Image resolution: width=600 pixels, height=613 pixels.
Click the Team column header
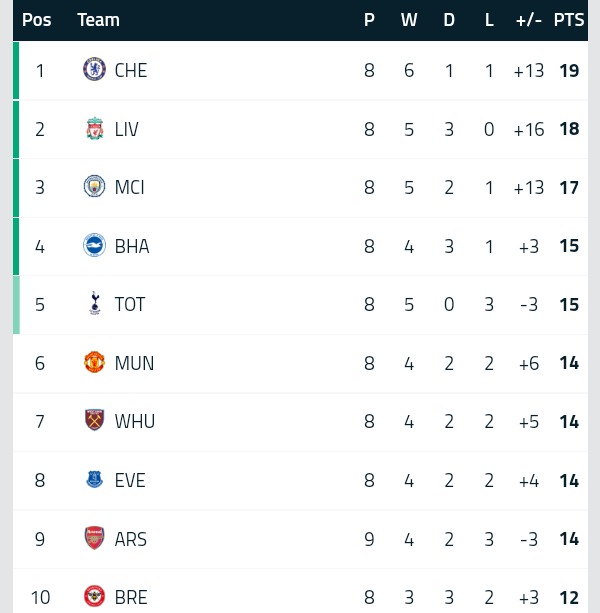(x=99, y=20)
